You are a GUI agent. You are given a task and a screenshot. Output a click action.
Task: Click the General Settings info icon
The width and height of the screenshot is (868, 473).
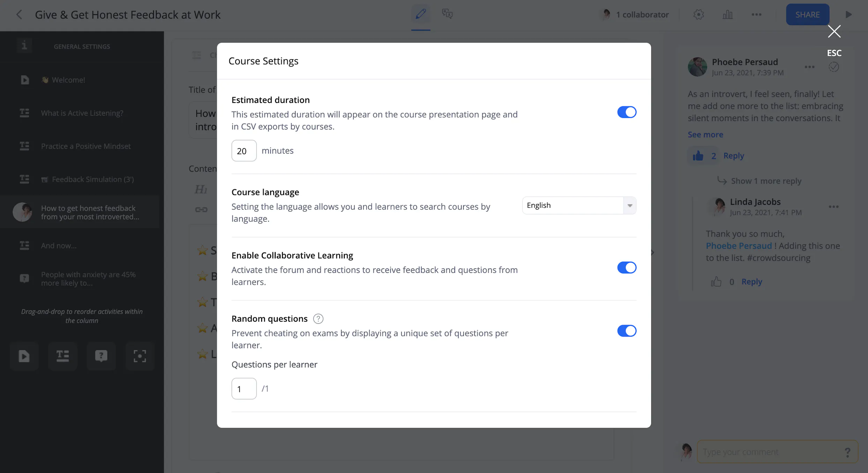pyautogui.click(x=24, y=45)
